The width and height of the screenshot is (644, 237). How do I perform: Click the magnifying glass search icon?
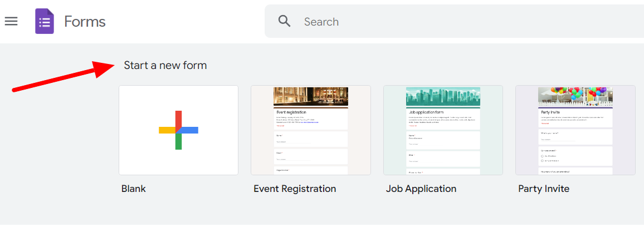[284, 21]
